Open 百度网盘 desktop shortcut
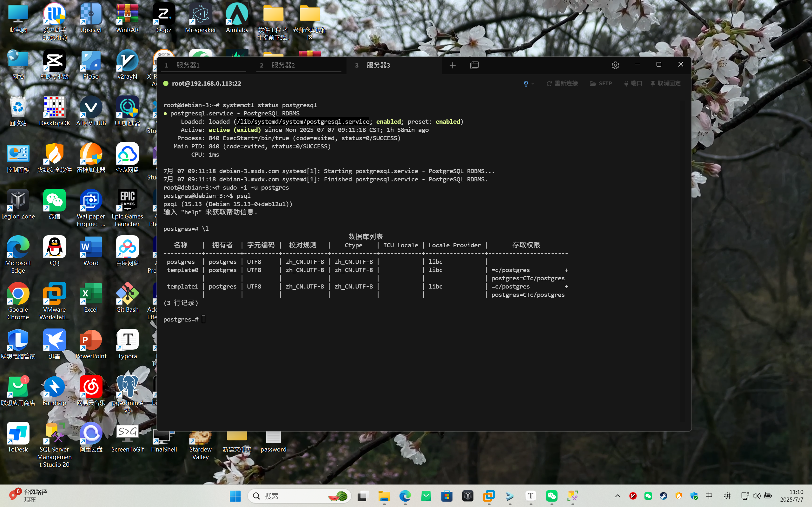 tap(128, 251)
